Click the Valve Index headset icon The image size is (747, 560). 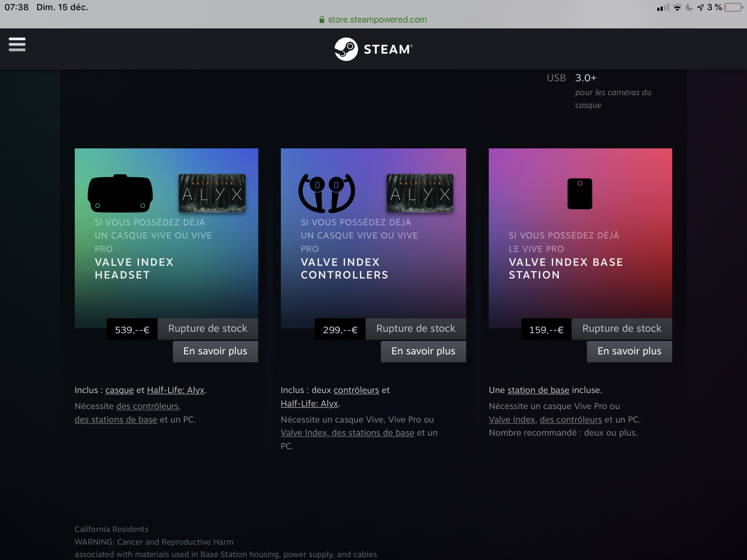[x=120, y=193]
